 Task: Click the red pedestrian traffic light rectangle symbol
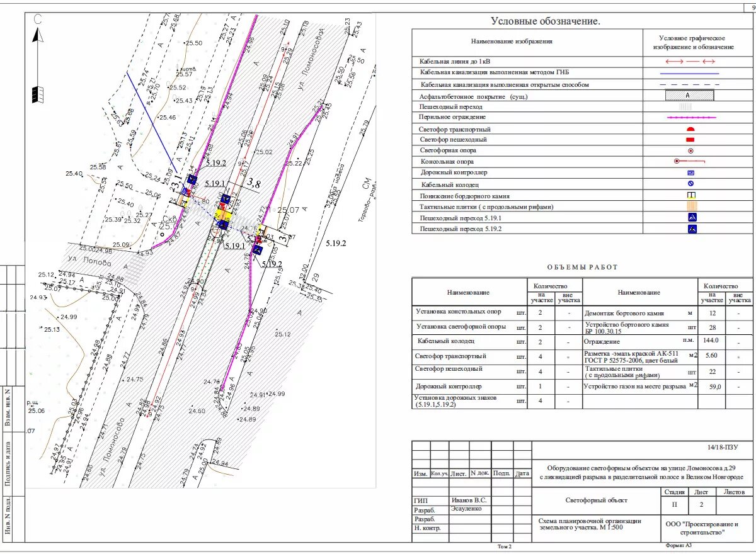[690, 139]
